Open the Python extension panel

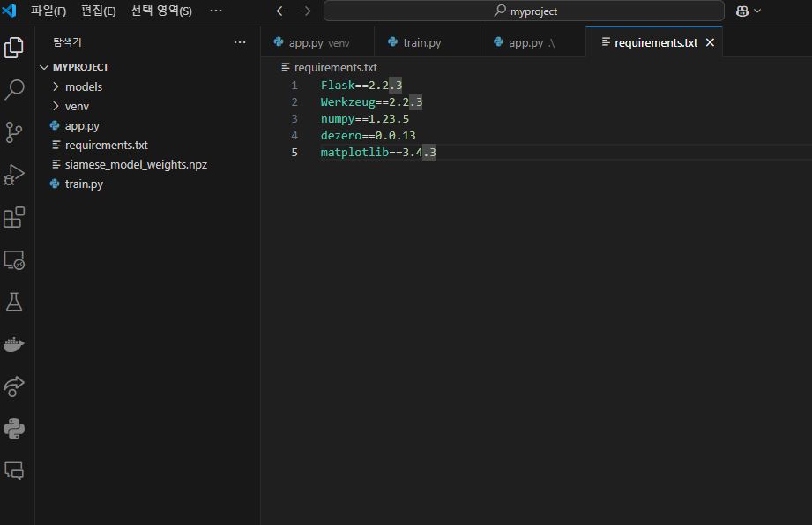[x=14, y=429]
